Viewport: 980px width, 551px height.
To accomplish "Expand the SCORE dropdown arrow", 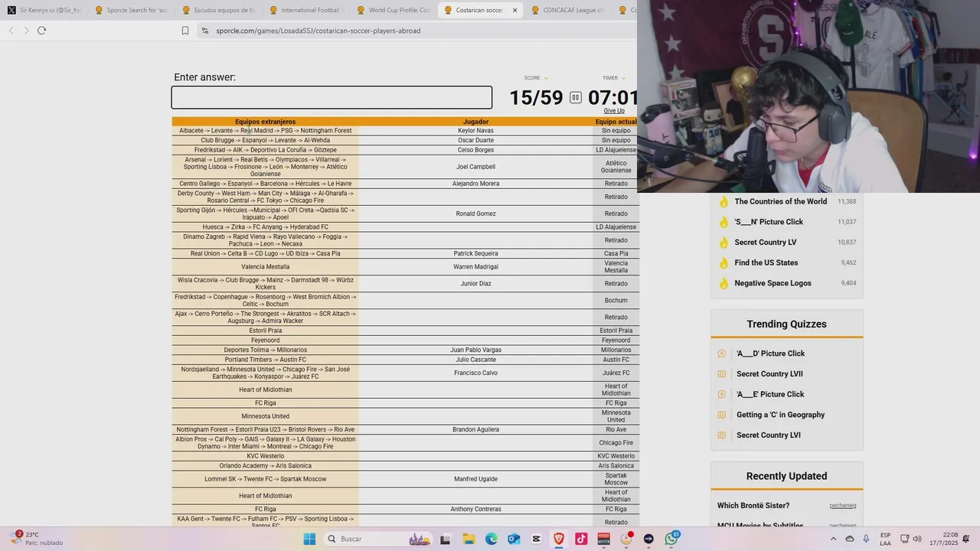I will [546, 78].
